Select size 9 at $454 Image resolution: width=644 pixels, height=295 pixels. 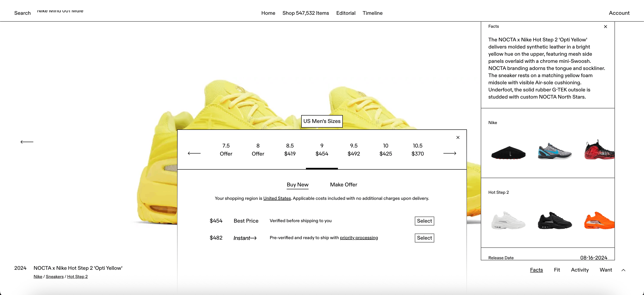click(x=322, y=150)
